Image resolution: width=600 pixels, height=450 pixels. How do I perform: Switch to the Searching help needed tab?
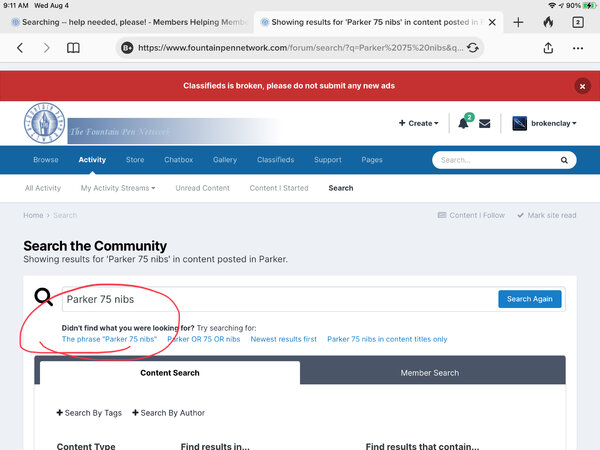(129, 22)
